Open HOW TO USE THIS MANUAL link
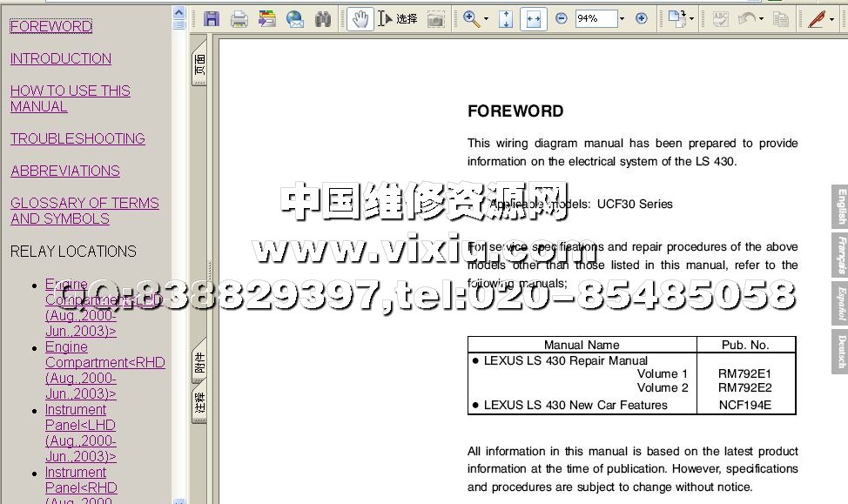This screenshot has height=504, width=848. point(71,98)
